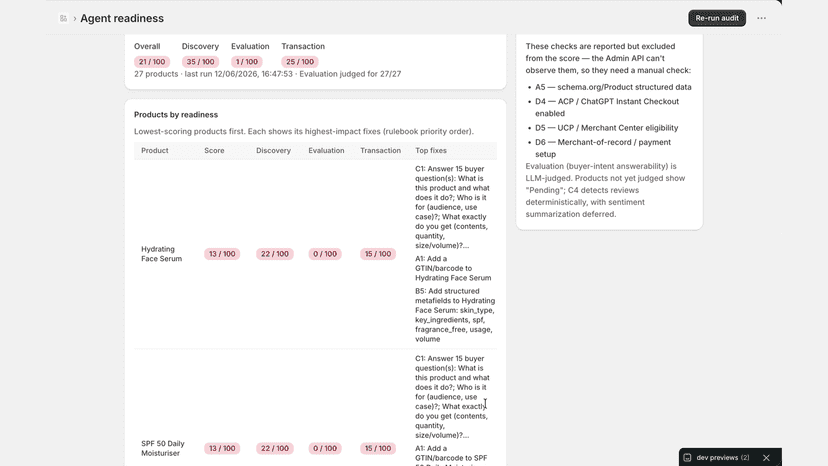Click the Agent readiness page title
The image size is (828, 466).
[x=122, y=18]
